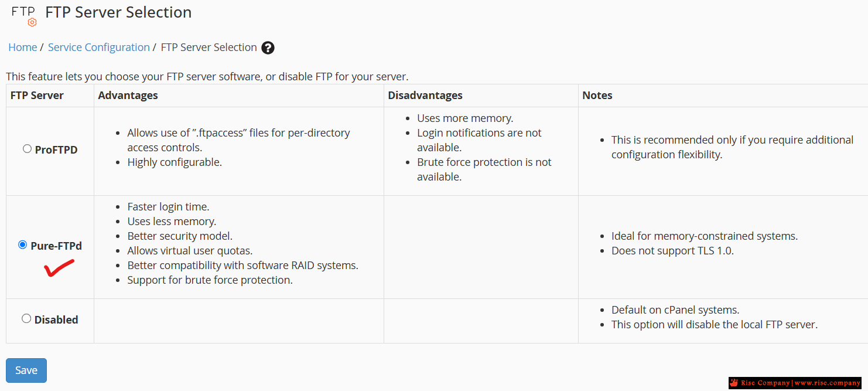Screen dimensions: 868x391
Task: Go to the Home breadcrumb link
Action: [23, 47]
